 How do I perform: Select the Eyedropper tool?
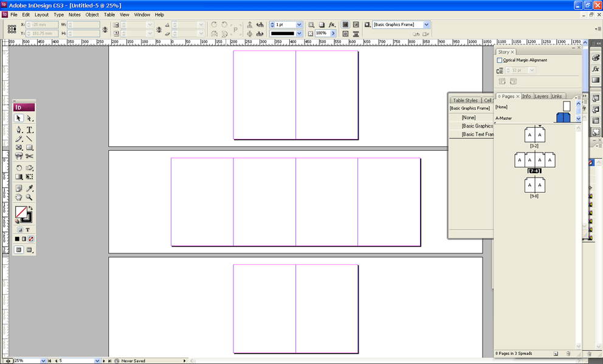[x=29, y=188]
